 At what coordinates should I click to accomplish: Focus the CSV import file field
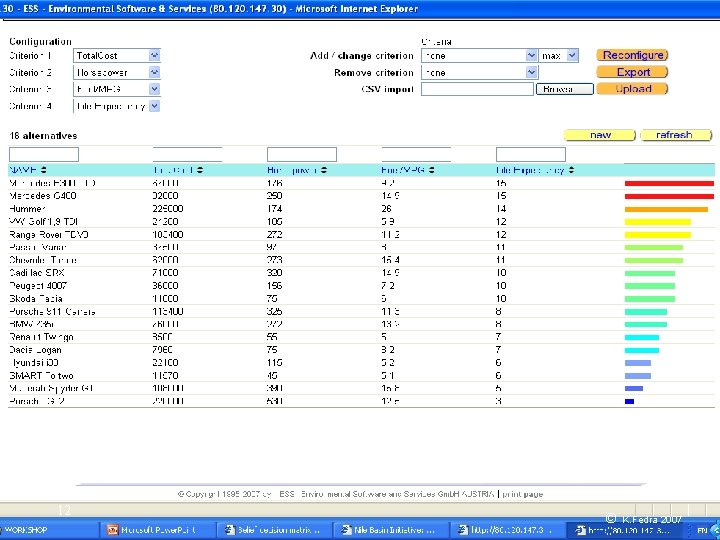(478, 89)
